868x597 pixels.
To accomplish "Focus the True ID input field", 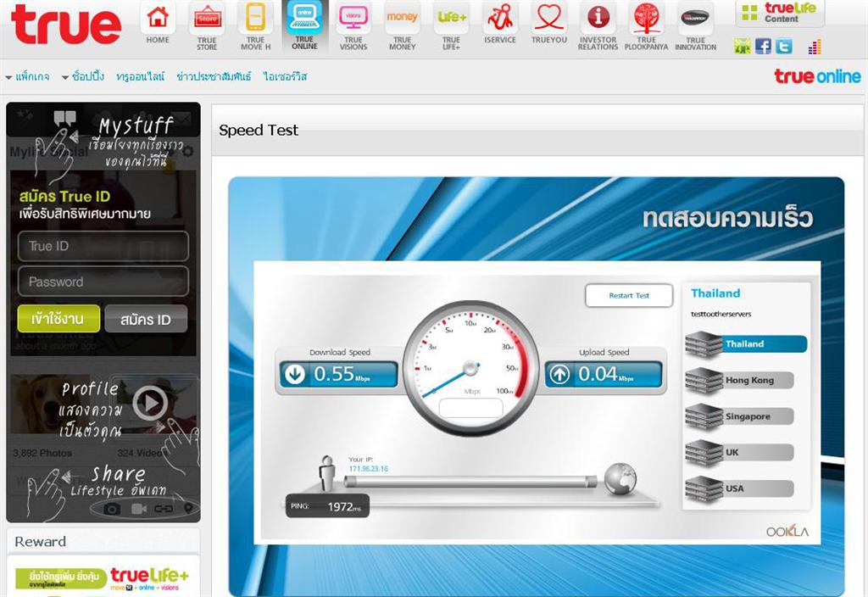I will coord(103,246).
